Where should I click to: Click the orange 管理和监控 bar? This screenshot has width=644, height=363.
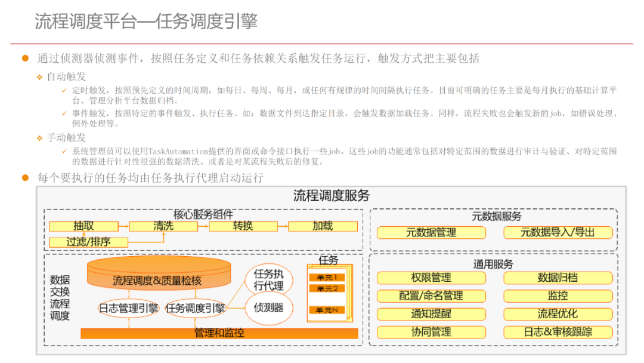221,333
